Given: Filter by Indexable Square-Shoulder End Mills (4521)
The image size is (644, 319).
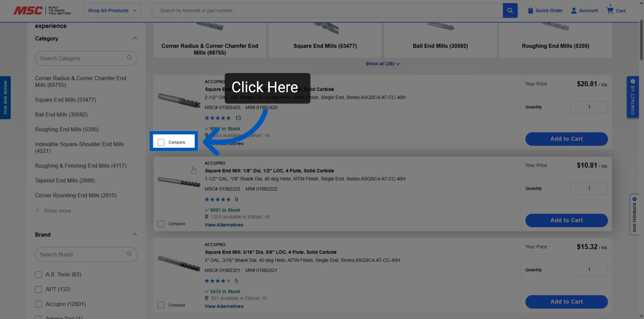Looking at the screenshot, I should click(79, 147).
